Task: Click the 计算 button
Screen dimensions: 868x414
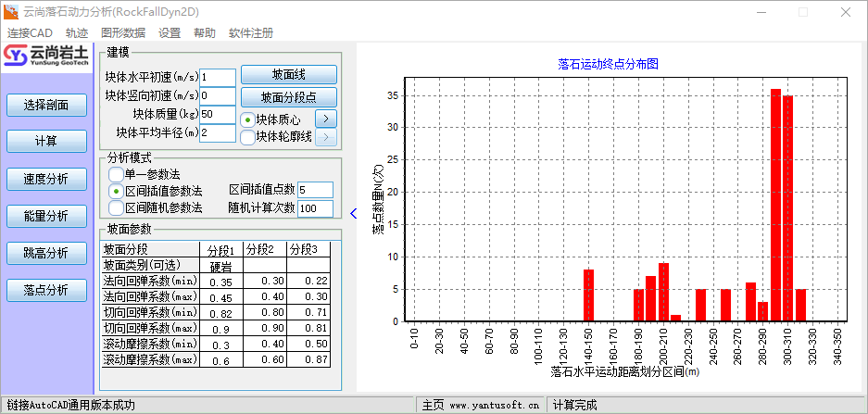Action: pyautogui.click(x=46, y=142)
